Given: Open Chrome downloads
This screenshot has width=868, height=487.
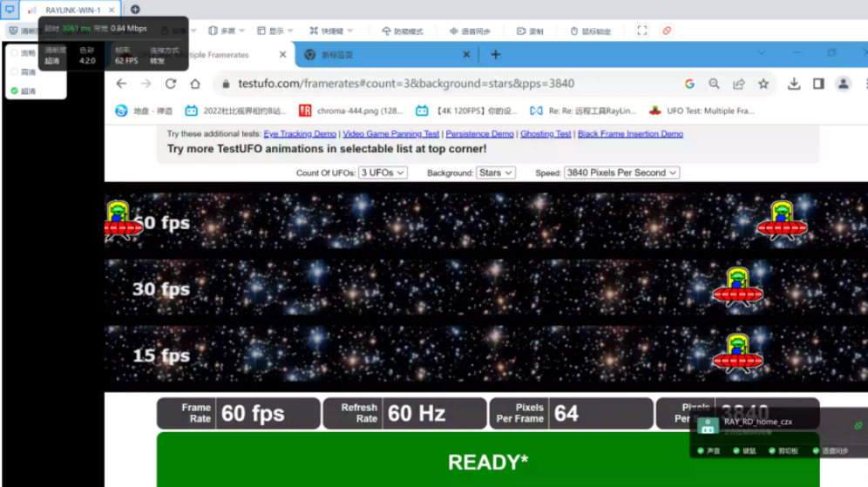Looking at the screenshot, I should [794, 84].
